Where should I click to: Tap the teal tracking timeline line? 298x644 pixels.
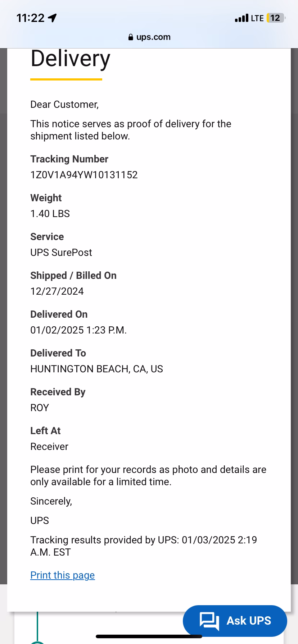point(37,625)
